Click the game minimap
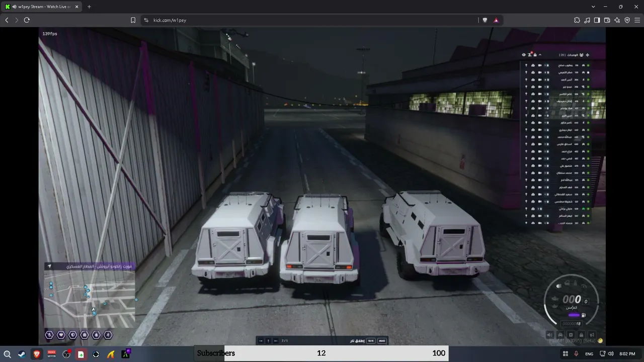Image resolution: width=644 pixels, height=362 pixels. point(90,299)
